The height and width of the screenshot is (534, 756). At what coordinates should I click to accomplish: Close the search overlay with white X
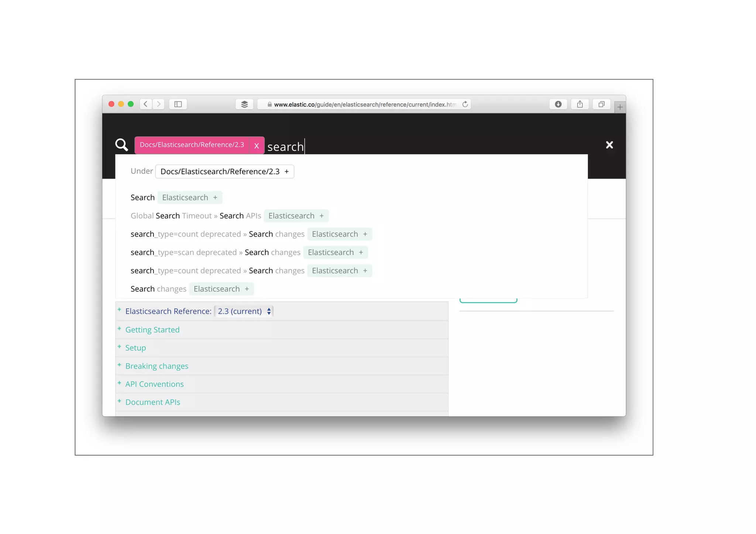(609, 145)
